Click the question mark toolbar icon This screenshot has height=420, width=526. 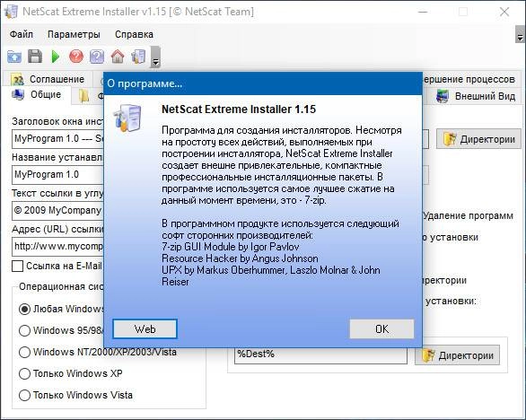coord(97,57)
